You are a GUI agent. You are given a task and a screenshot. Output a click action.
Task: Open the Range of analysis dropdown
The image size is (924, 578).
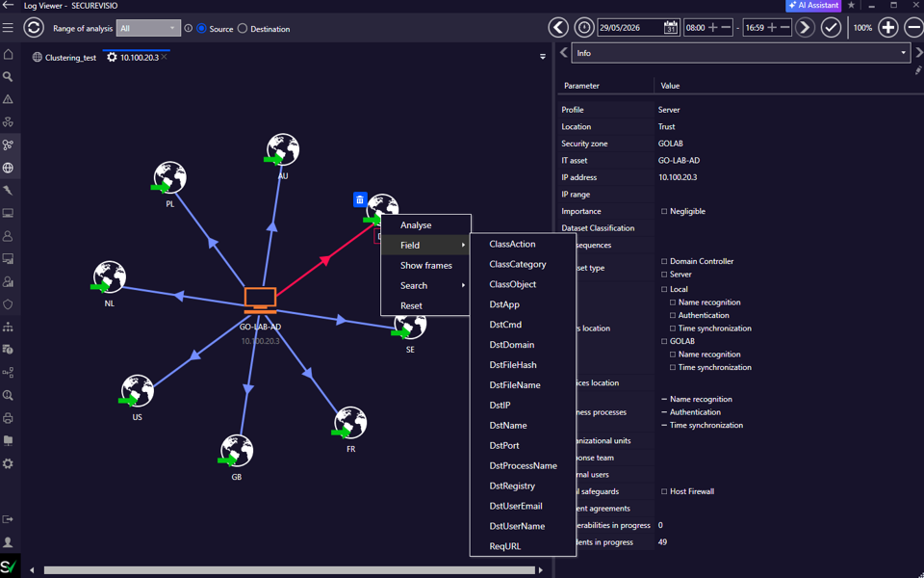(148, 28)
